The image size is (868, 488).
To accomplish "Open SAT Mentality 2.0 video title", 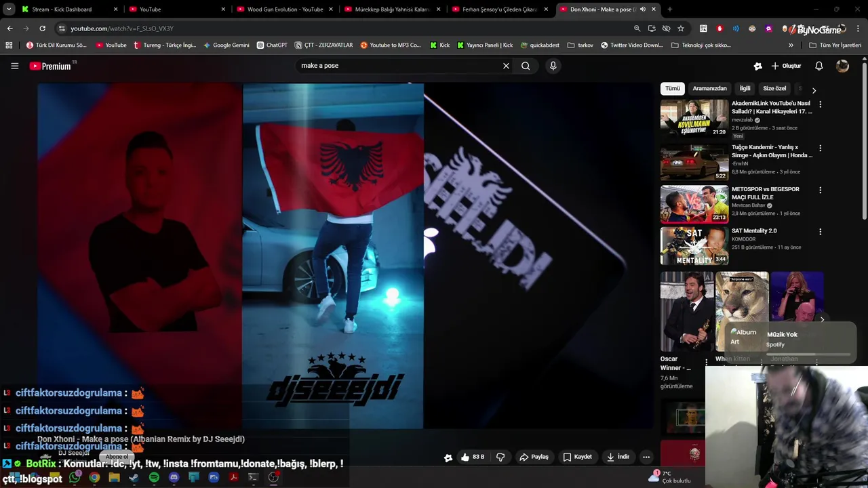I will tap(754, 231).
